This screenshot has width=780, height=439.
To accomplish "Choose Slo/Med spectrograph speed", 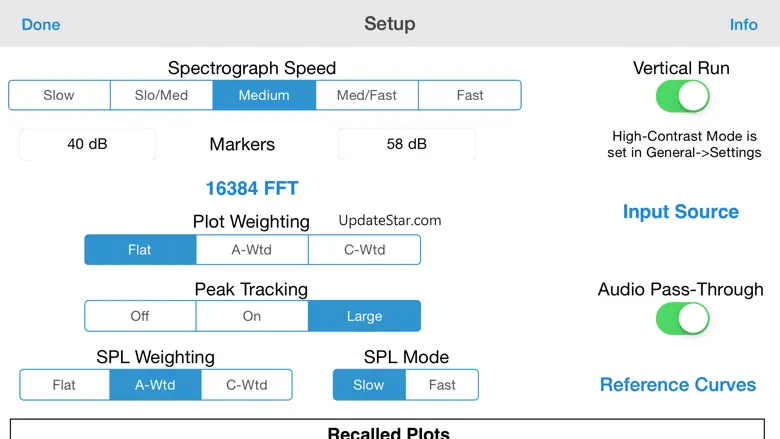I will click(161, 95).
